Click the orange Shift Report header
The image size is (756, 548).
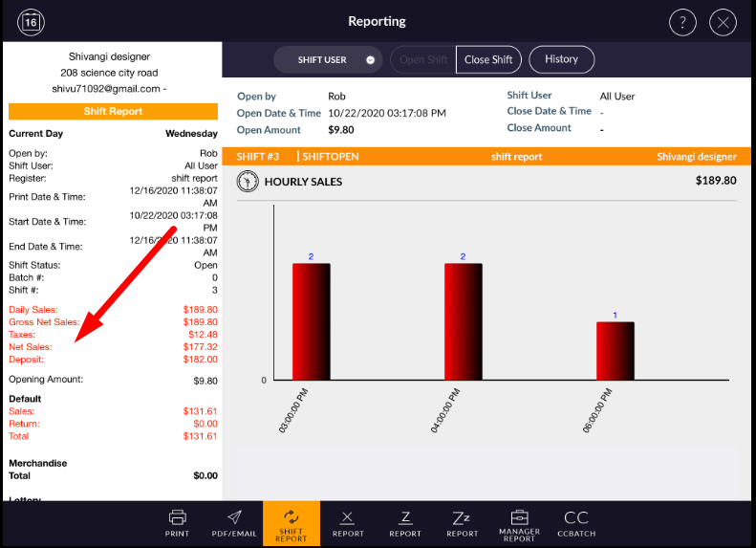pyautogui.click(x=113, y=111)
